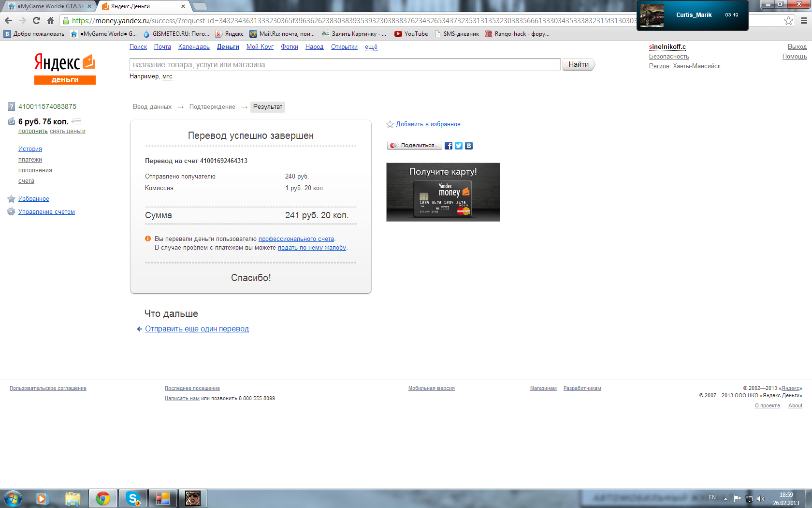The width and height of the screenshot is (812, 508).
Task: Click the Регион link
Action: pos(659,66)
